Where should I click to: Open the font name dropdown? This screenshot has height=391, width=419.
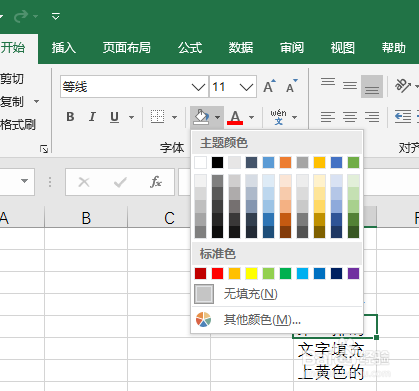(x=198, y=87)
